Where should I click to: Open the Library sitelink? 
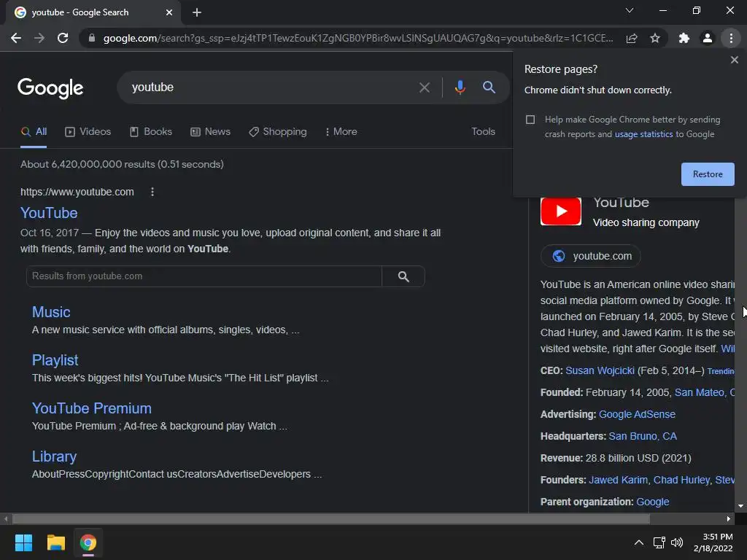coord(54,456)
